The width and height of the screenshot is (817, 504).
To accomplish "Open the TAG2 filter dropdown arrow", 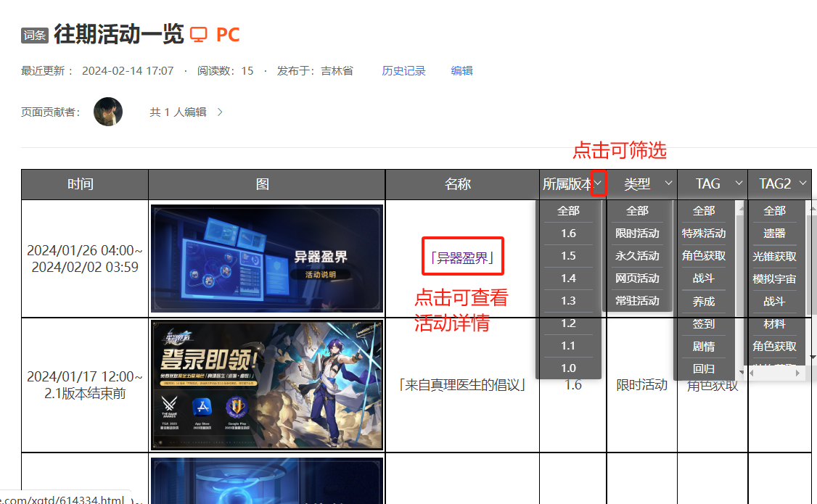I will [802, 183].
